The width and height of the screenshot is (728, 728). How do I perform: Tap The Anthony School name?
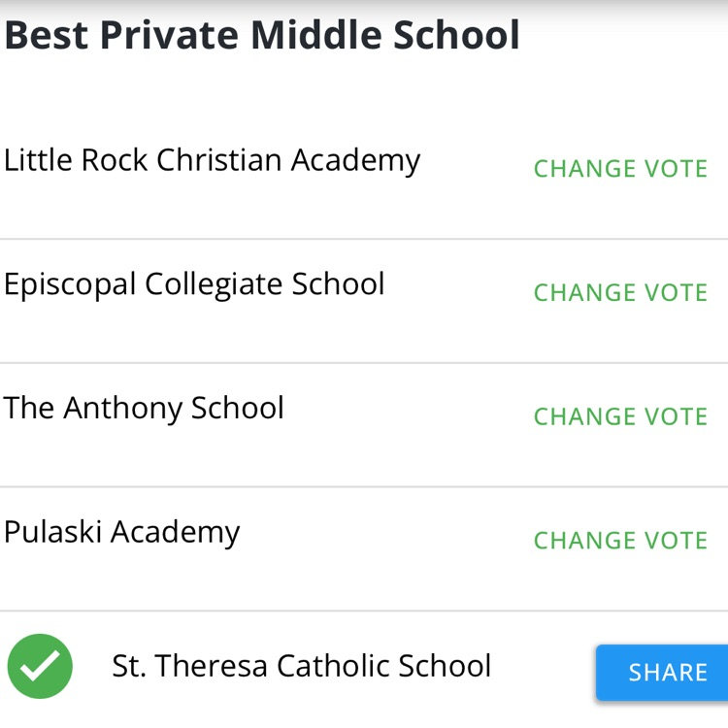click(x=144, y=408)
